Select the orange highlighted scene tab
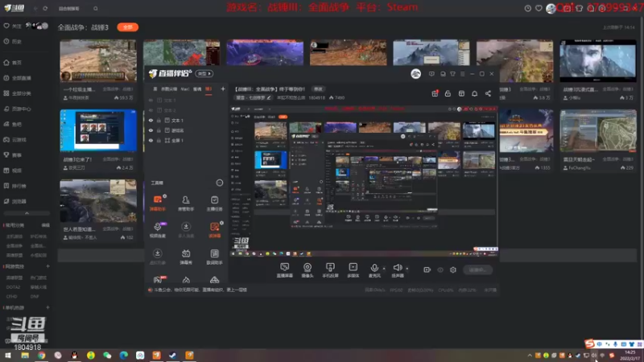Viewport: 644px width, 362px height. (208, 89)
